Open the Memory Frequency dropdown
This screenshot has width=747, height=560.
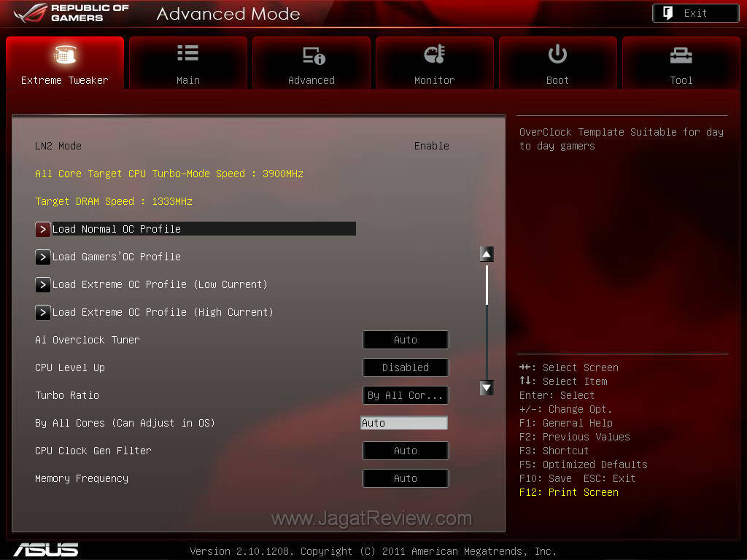(406, 478)
